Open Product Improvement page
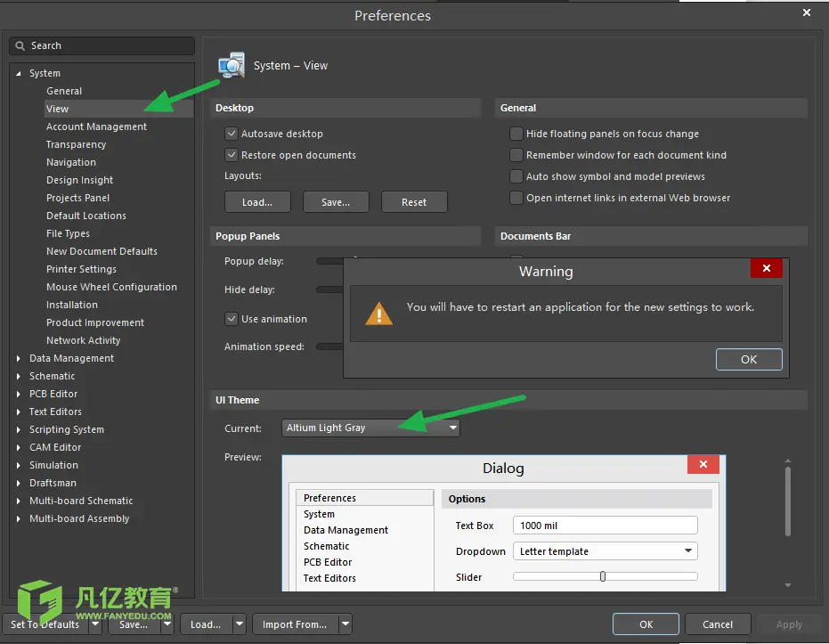 95,322
